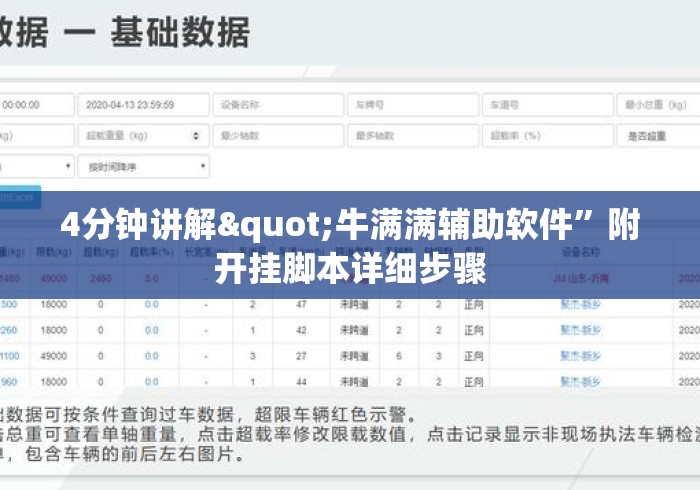Click 未跨道 in the row with speed 27

354,356
